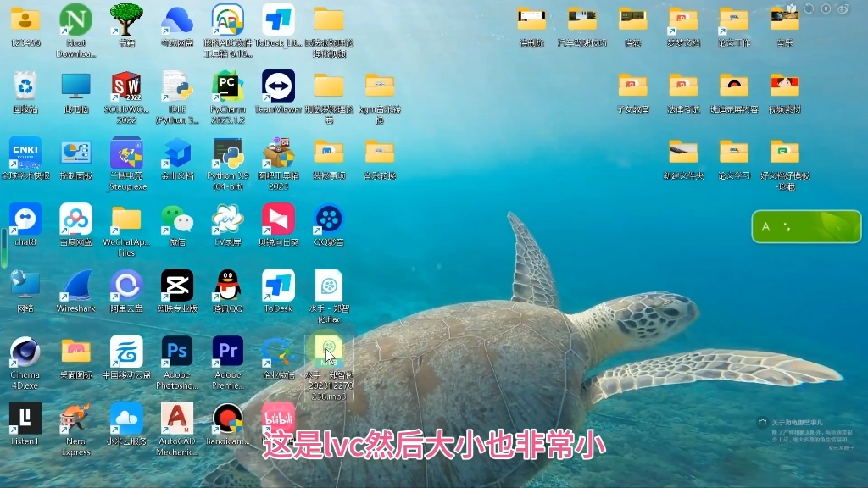The width and height of the screenshot is (868, 488).
Task: Launch Adobe Premiere Pro
Action: (227, 350)
